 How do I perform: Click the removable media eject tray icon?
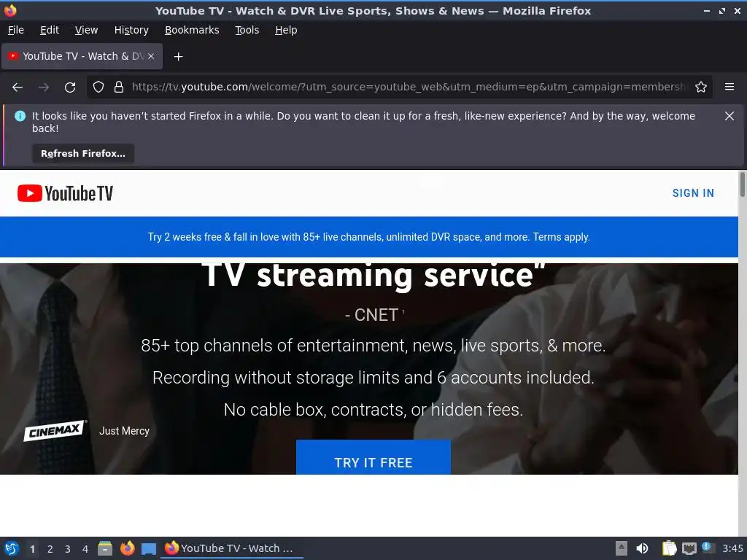(622, 548)
